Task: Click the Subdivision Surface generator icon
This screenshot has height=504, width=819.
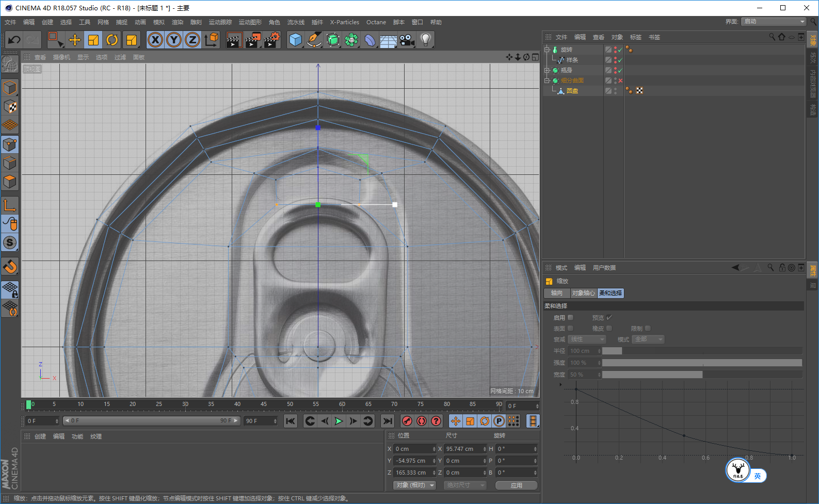Action: click(x=333, y=40)
